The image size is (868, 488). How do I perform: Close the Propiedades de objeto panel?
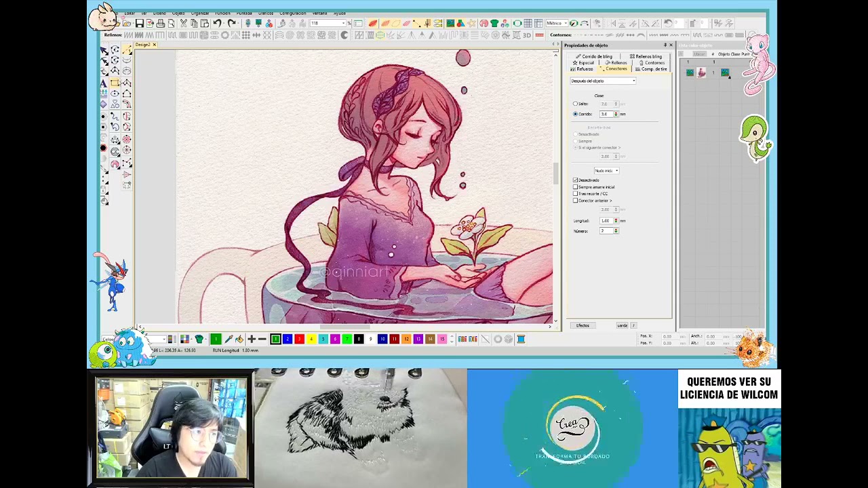671,45
